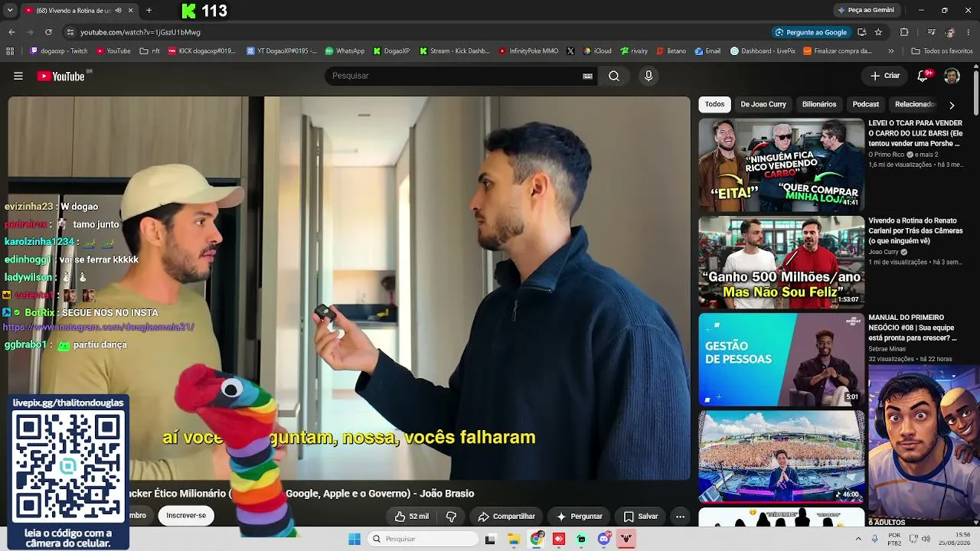The height and width of the screenshot is (551, 980).
Task: Open the iCloud bookmark
Action: [597, 51]
